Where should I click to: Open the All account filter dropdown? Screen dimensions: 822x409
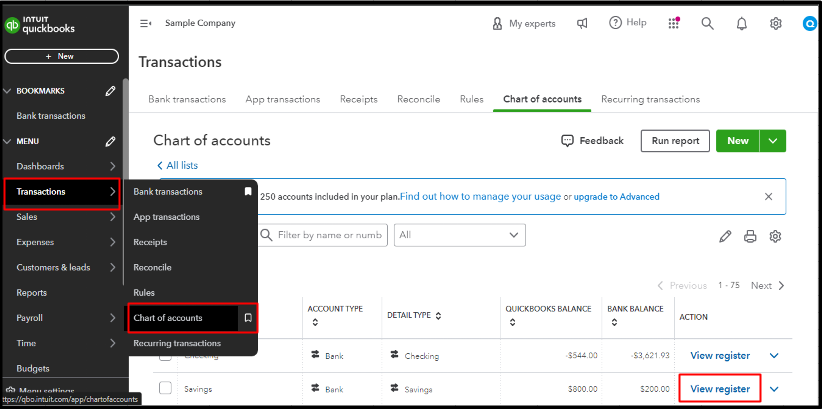point(460,235)
